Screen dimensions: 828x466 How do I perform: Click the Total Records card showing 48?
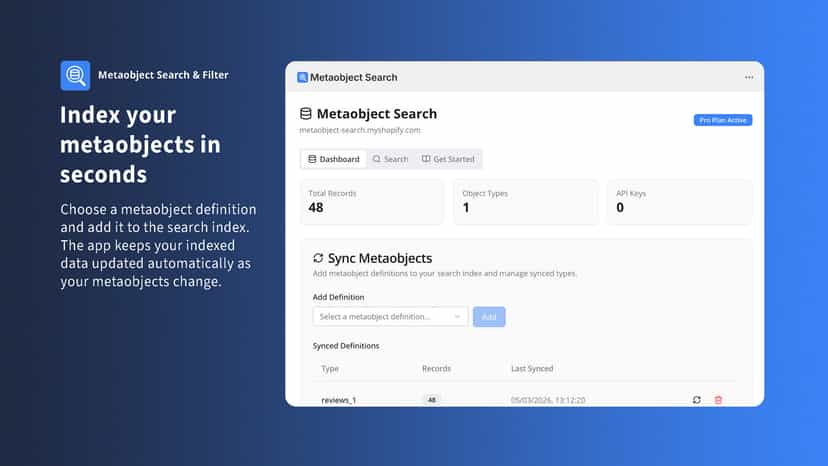[372, 202]
